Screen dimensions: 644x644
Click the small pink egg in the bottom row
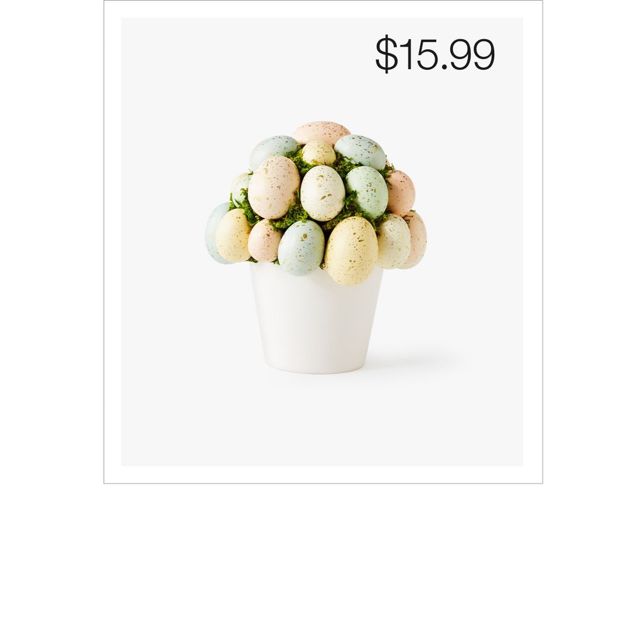pyautogui.click(x=263, y=241)
